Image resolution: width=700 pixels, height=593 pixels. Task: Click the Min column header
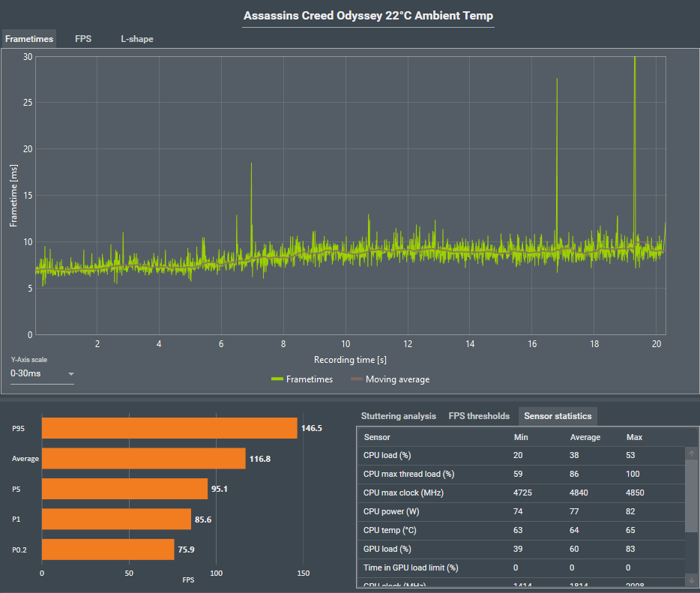click(521, 437)
